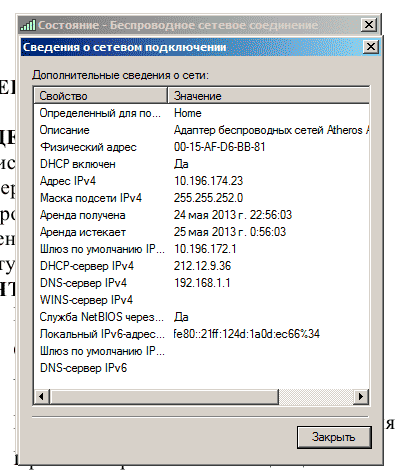The width and height of the screenshot is (402, 473).
Task: Click the 00-15-AF-D6-BB-81 MAC address value
Action: (220, 147)
